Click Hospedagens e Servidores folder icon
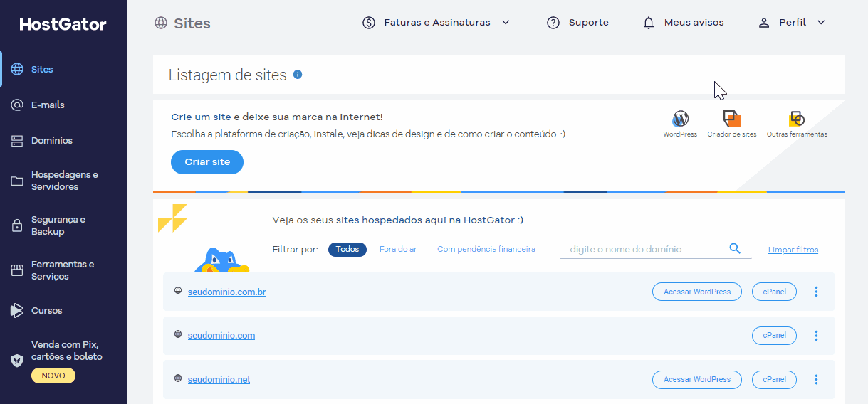Image resolution: width=868 pixels, height=404 pixels. point(17,181)
